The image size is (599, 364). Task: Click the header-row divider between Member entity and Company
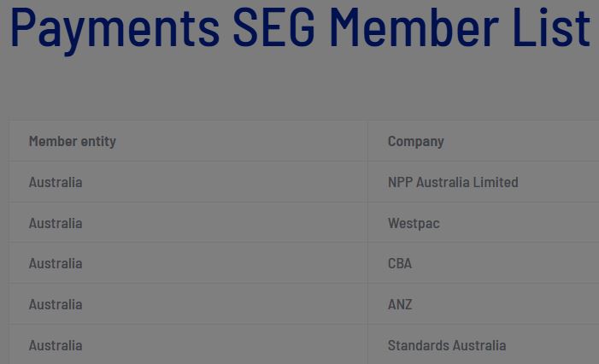pos(367,141)
